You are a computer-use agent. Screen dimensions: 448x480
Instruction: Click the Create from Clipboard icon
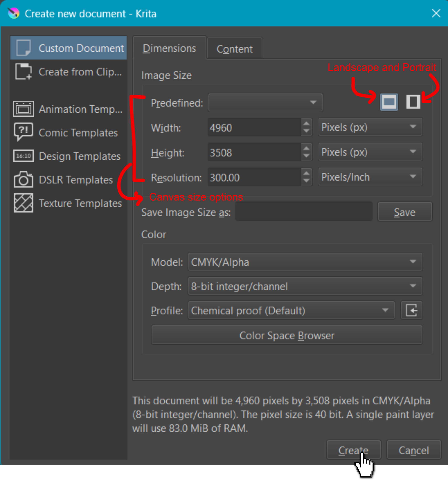click(x=23, y=71)
